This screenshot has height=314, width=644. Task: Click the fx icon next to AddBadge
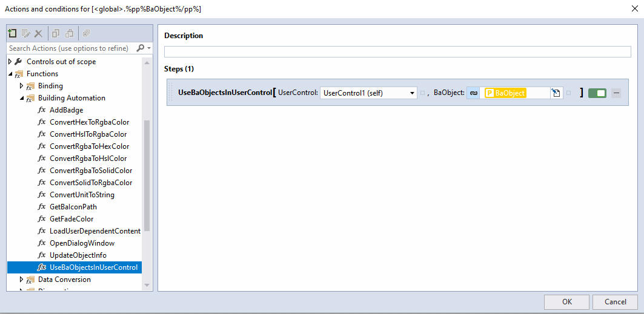[41, 110]
